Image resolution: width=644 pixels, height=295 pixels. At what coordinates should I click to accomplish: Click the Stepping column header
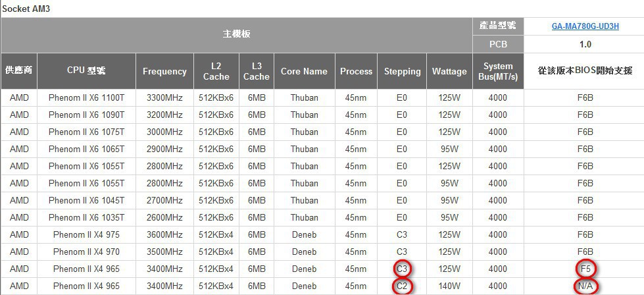(402, 71)
